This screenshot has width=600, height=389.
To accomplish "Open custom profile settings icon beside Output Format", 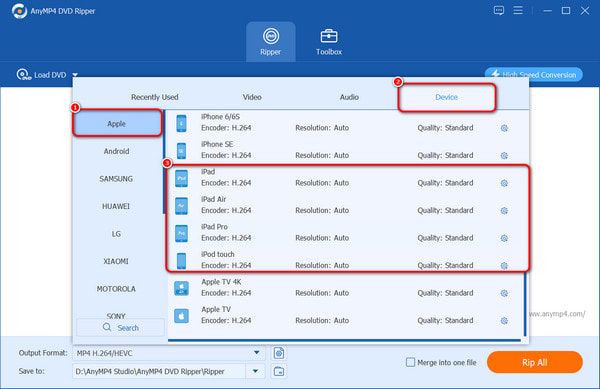I will click(x=279, y=353).
